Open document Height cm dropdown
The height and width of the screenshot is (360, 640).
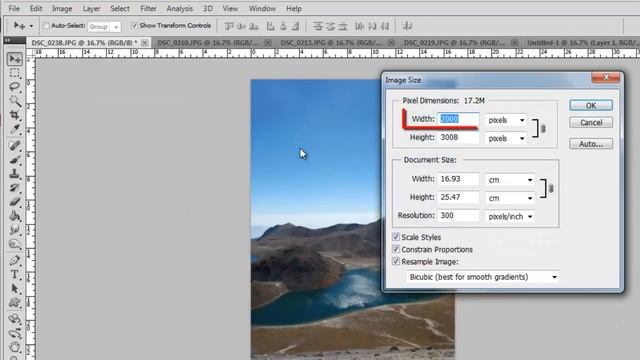pyautogui.click(x=510, y=198)
